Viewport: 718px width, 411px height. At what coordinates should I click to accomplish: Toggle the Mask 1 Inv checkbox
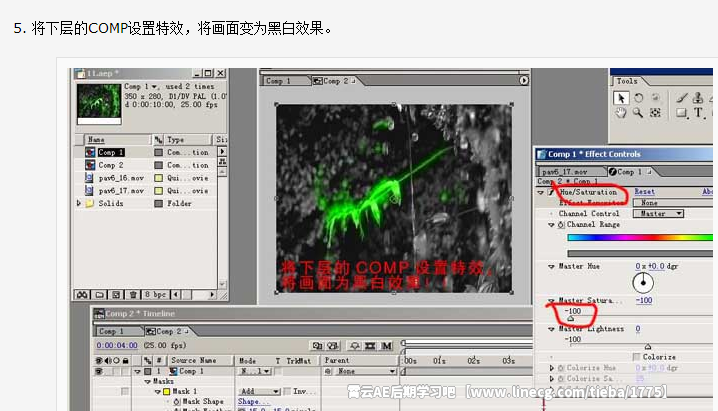pyautogui.click(x=287, y=391)
